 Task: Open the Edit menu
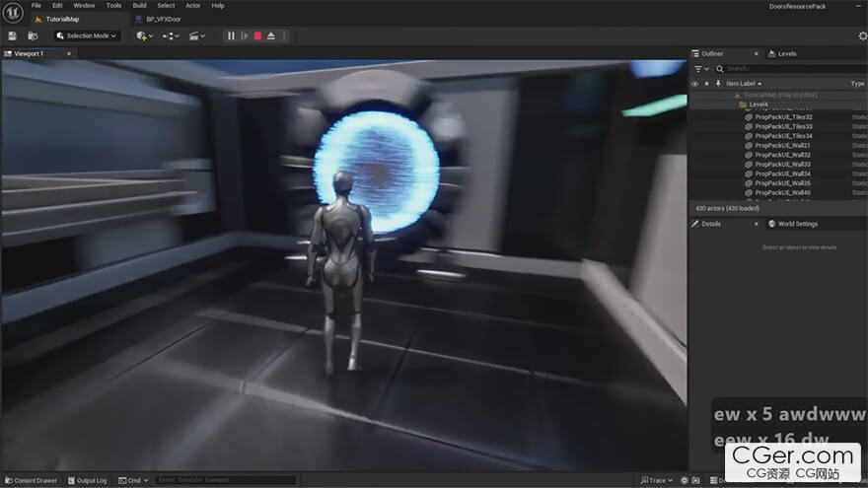57,6
